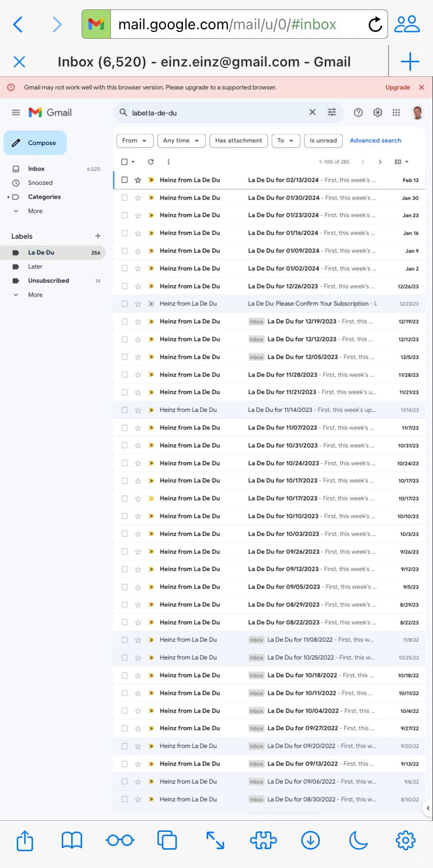Viewport: 433px width, 868px height.
Task: Open Gmail settings gear icon
Action: [378, 112]
